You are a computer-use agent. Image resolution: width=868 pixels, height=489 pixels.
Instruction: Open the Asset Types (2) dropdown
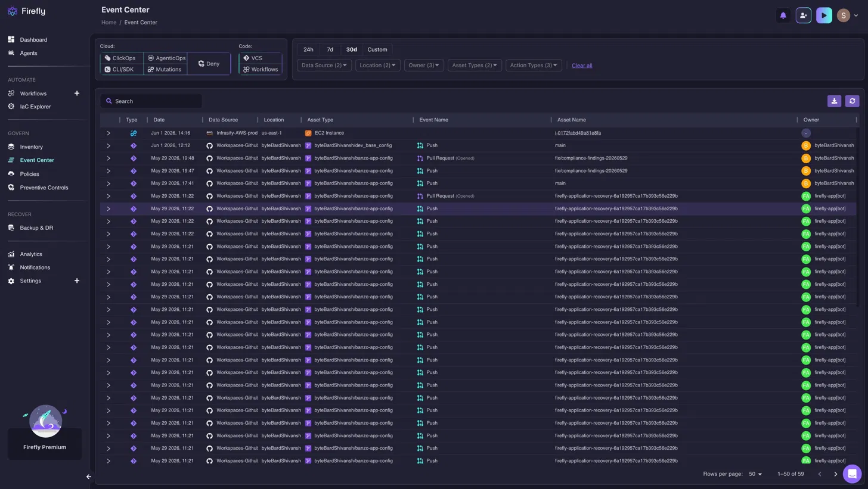475,66
